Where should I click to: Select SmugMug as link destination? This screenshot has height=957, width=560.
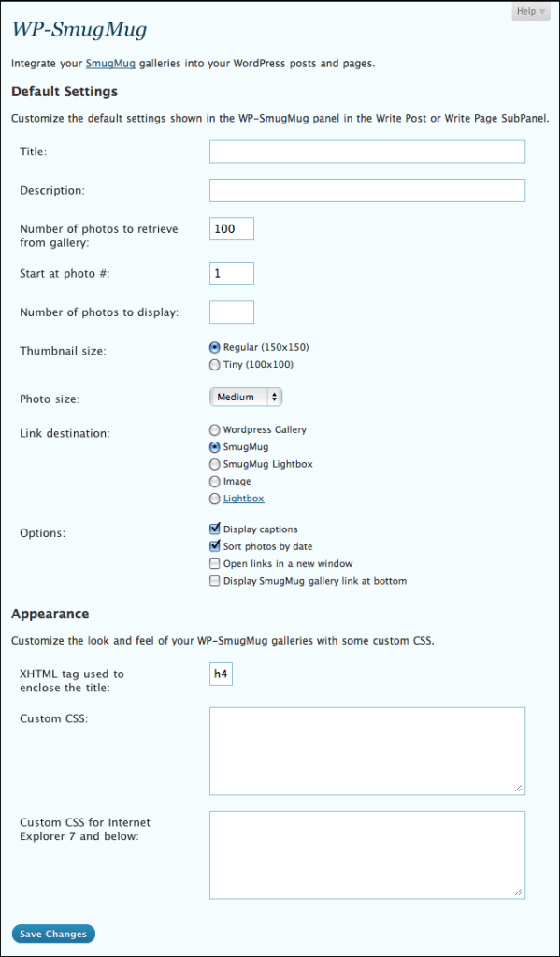tap(214, 446)
